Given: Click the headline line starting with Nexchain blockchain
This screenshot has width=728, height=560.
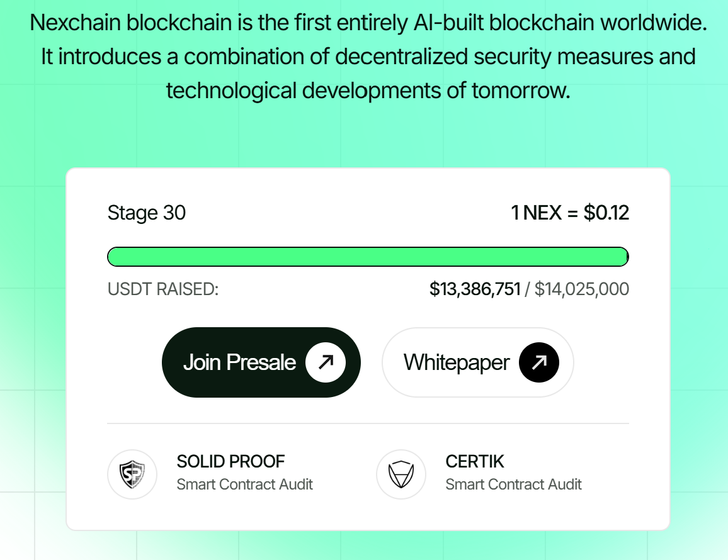Looking at the screenshot, I should [368, 24].
